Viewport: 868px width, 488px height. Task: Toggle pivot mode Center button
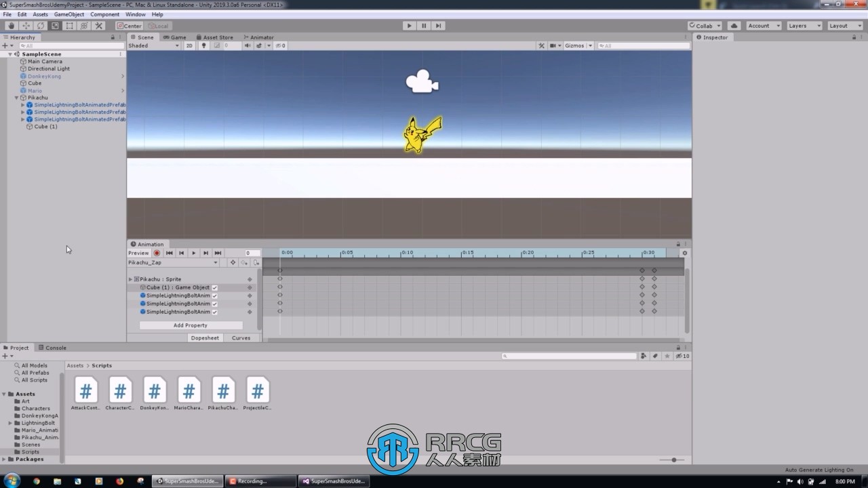click(x=130, y=26)
